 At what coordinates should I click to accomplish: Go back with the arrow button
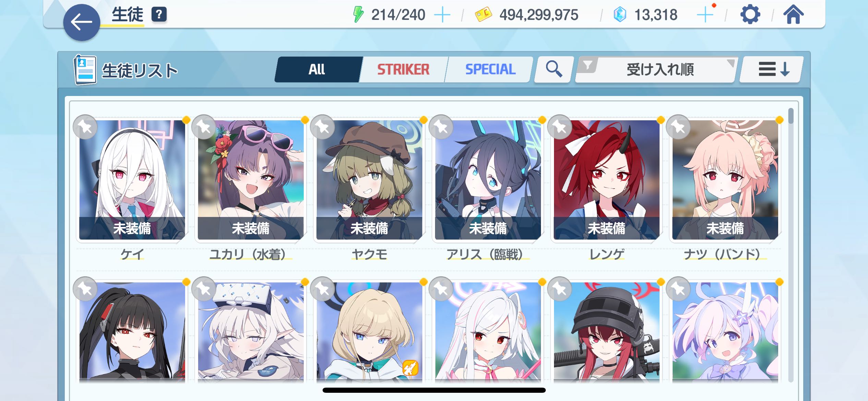pyautogui.click(x=82, y=23)
